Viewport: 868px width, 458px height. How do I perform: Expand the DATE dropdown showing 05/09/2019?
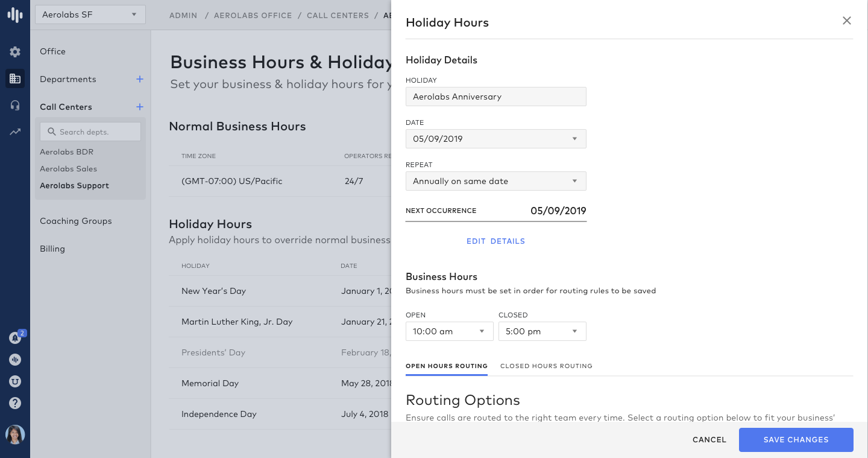[x=495, y=139]
